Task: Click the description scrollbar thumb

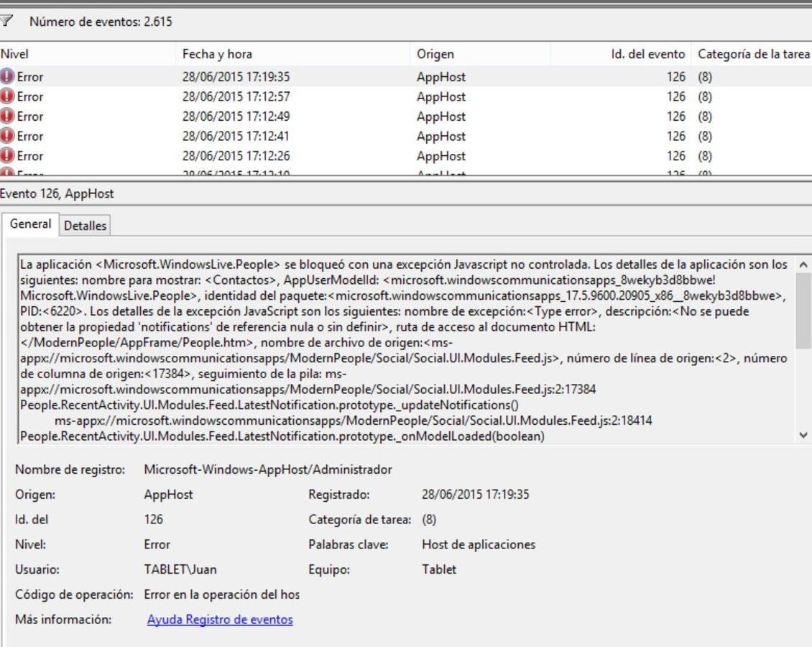Action: click(803, 311)
